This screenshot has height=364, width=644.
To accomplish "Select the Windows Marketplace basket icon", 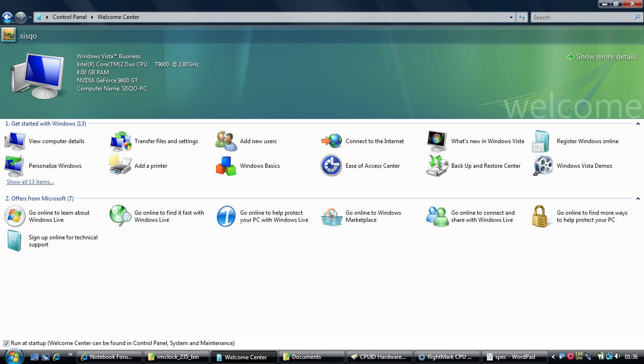I will tap(332, 217).
